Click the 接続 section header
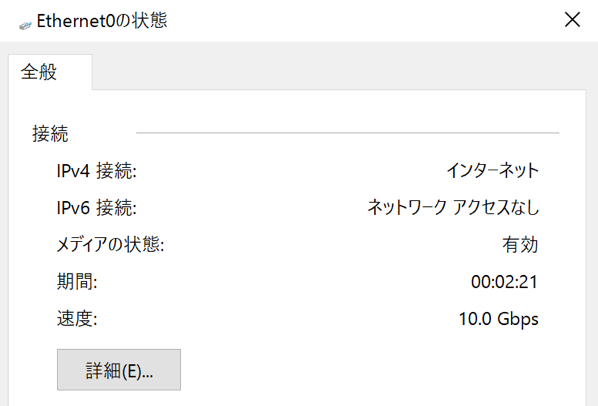This screenshot has width=598, height=406. pos(50,133)
